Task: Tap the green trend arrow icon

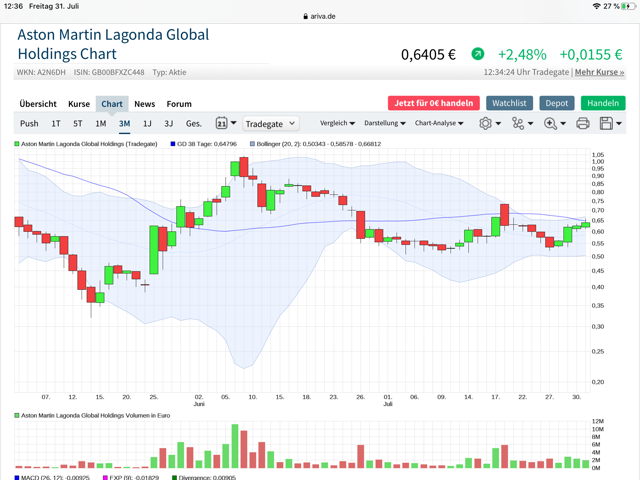Action: 478,54
